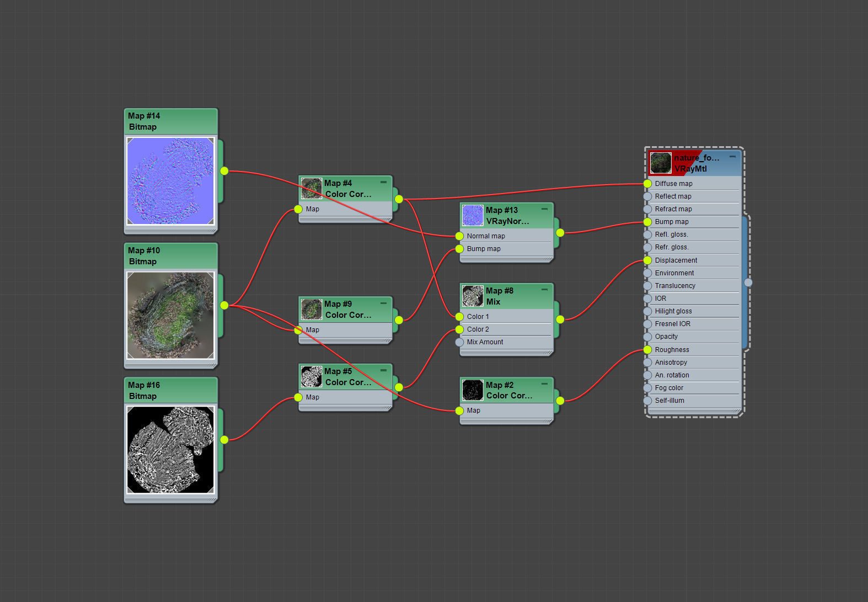Collapse the Map #4 Color Correction node

(x=383, y=182)
